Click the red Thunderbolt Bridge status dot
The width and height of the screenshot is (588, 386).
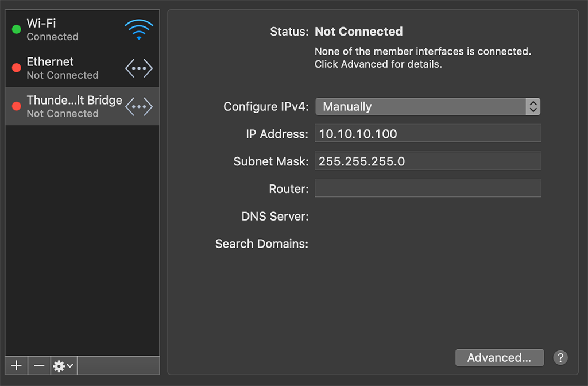click(x=17, y=106)
